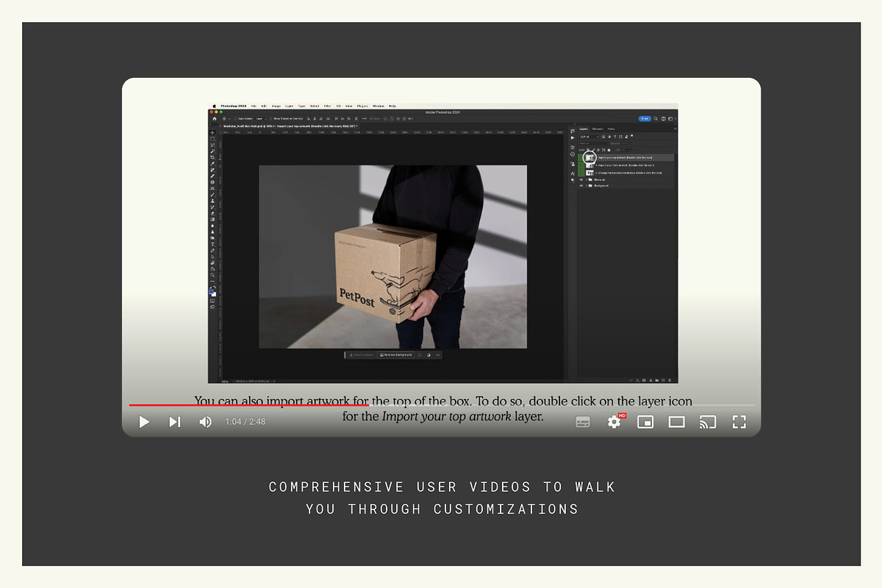
Task: Enter fullscreen video mode
Action: click(739, 422)
